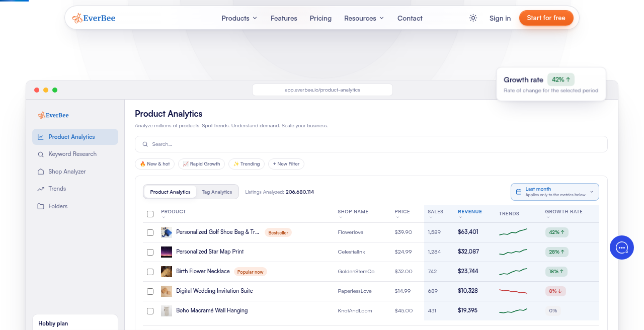Click the Product Analytics chart icon in sidebar

pyautogui.click(x=41, y=137)
